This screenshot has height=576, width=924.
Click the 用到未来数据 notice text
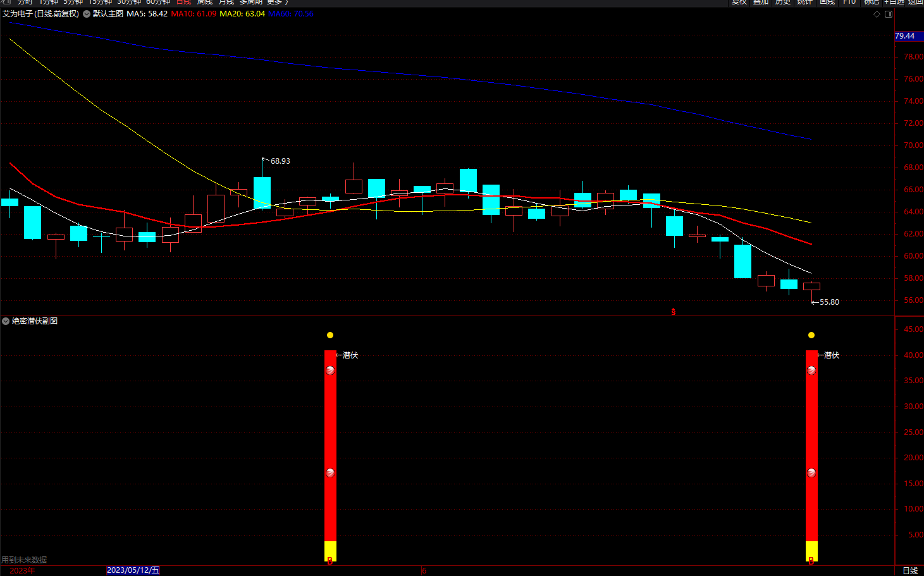point(24,560)
